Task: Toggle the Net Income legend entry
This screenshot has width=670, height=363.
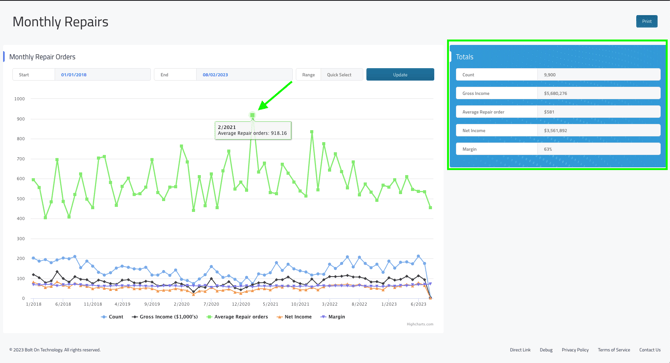Action: click(294, 317)
